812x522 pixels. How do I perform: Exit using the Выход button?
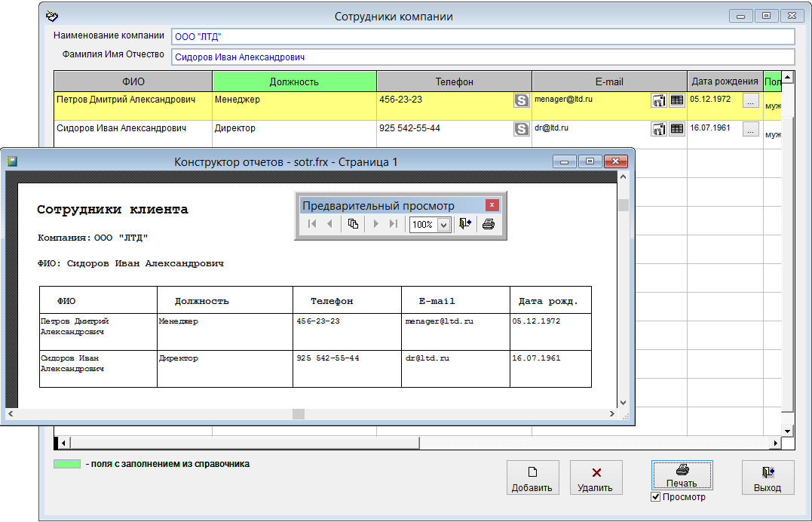point(768,478)
